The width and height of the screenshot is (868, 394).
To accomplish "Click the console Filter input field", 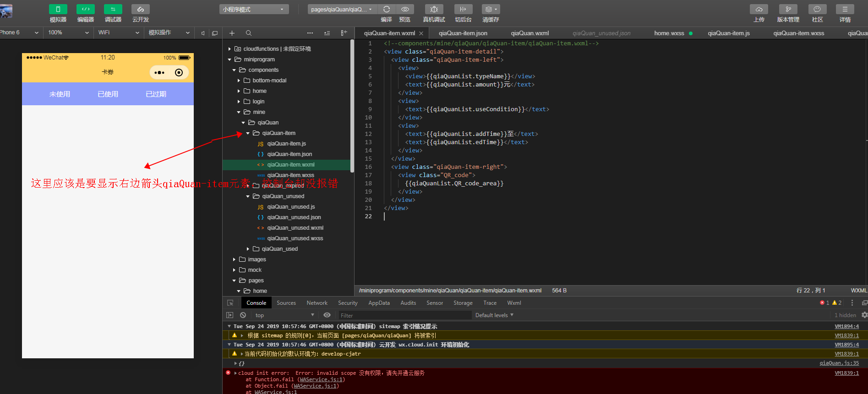I will pyautogui.click(x=404, y=315).
